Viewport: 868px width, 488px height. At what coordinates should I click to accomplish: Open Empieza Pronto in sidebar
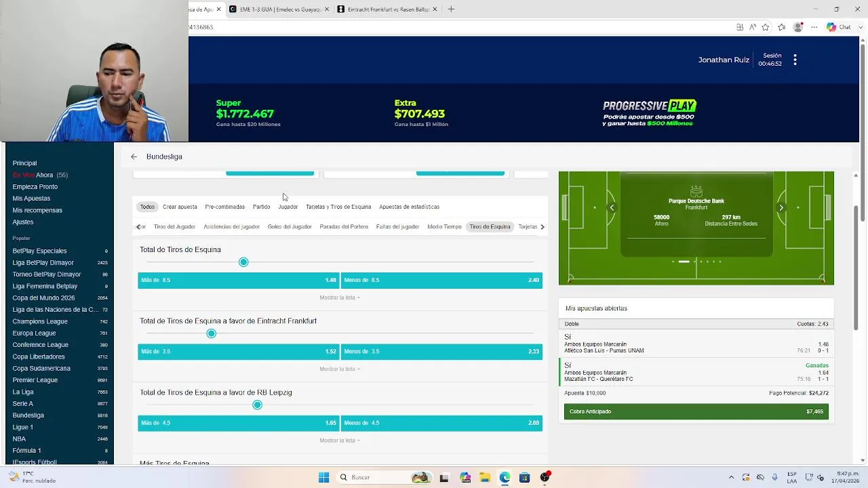pyautogui.click(x=35, y=187)
